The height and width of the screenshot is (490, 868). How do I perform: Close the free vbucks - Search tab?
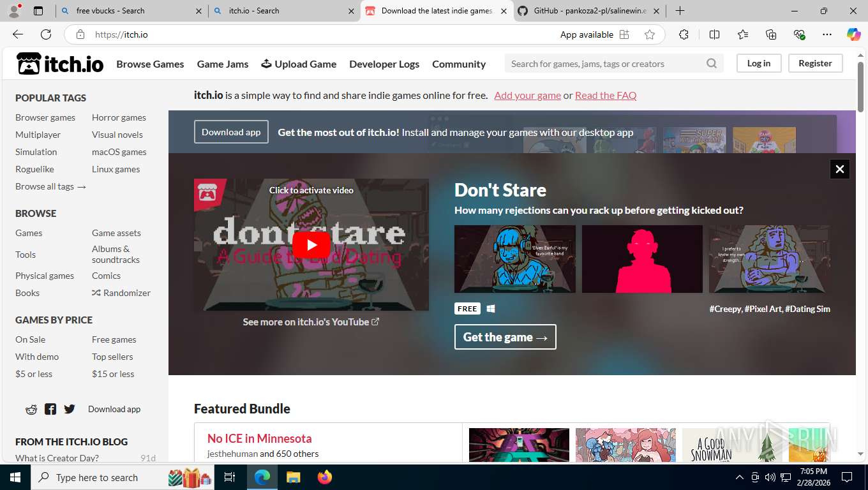[198, 11]
